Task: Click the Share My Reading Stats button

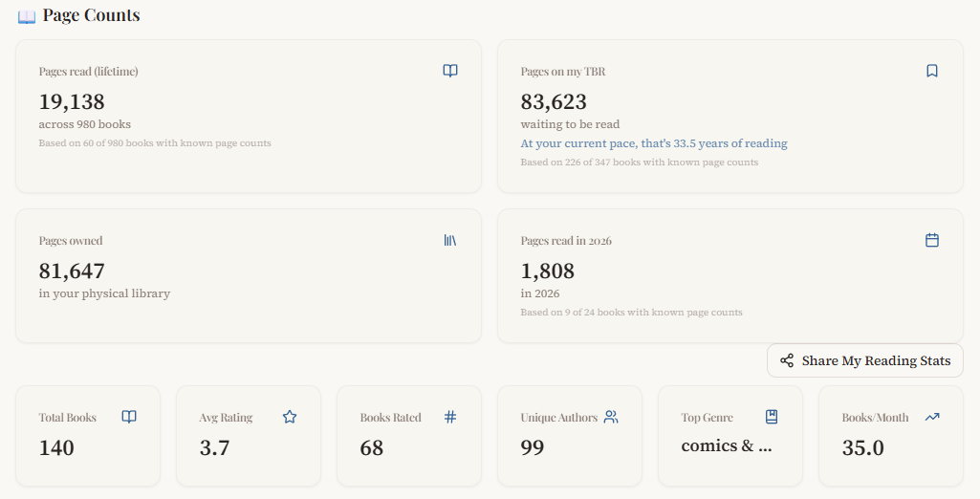Action: 865,360
